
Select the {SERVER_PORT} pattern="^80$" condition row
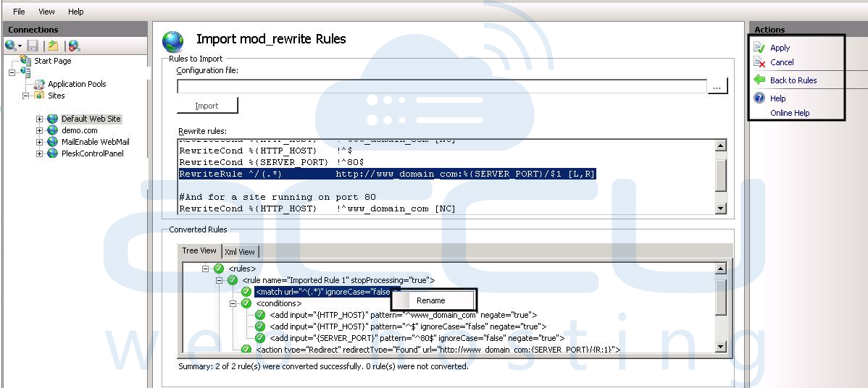click(x=417, y=338)
